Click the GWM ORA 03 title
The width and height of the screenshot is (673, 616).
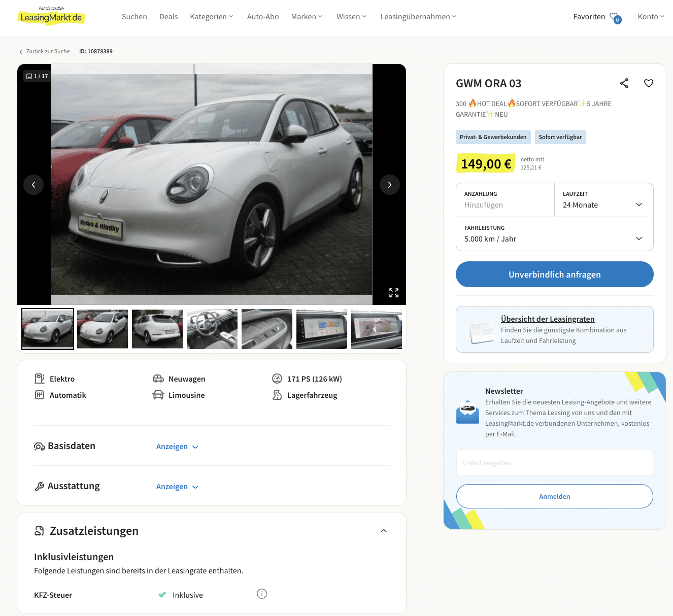tap(489, 83)
